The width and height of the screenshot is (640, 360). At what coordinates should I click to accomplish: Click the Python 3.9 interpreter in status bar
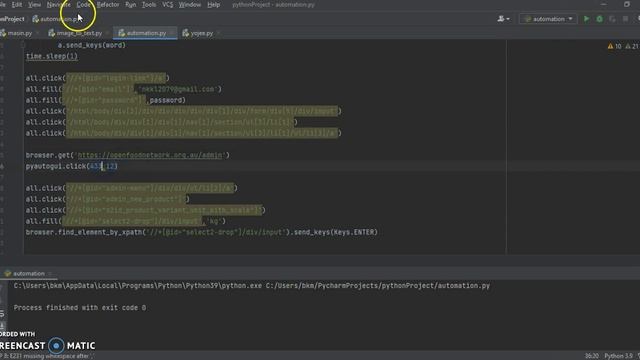click(618, 356)
